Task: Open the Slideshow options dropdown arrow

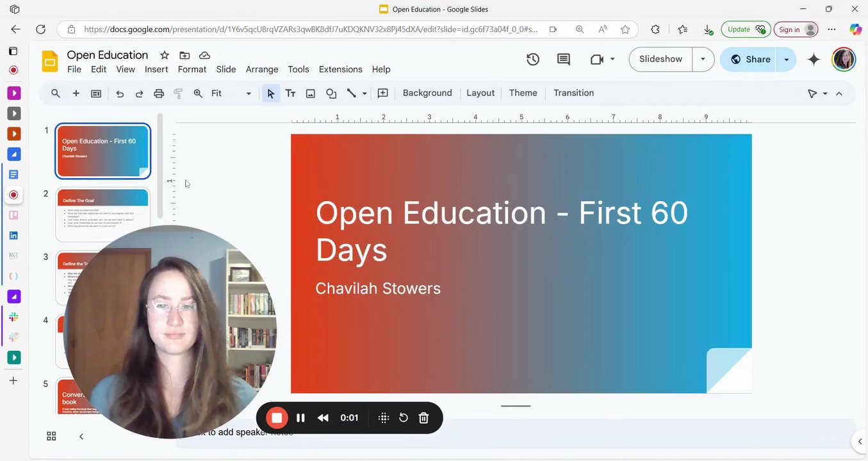Action: 703,60
